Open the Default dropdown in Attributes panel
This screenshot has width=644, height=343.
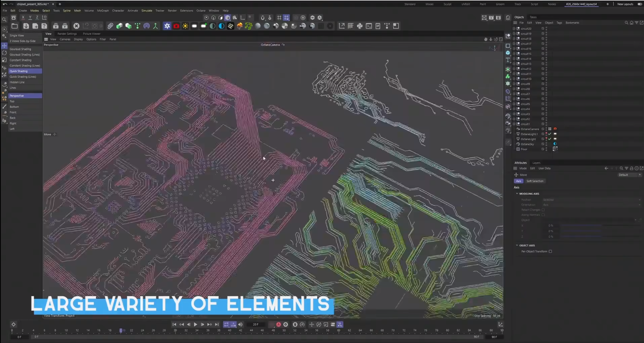pyautogui.click(x=629, y=175)
